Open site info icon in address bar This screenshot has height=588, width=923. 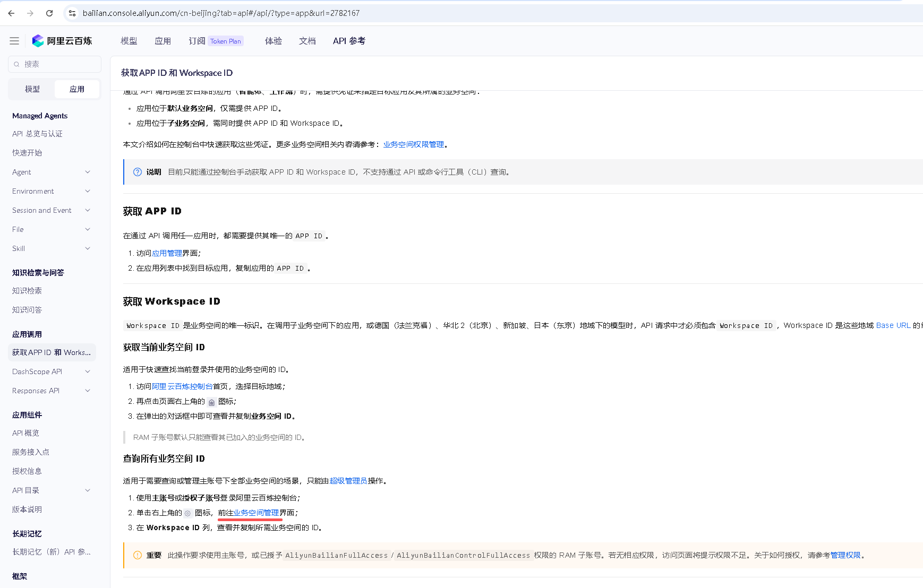(72, 13)
